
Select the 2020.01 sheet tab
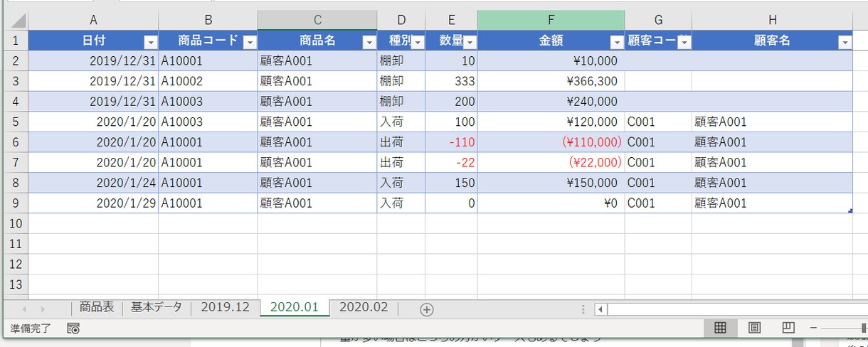295,307
